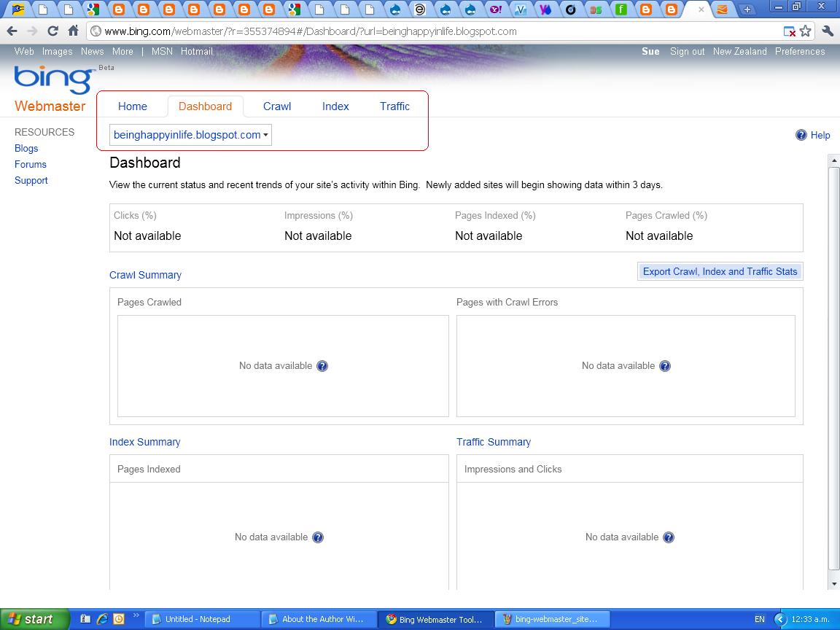Open the Support resource link
Image resolution: width=840 pixels, height=630 pixels.
(31, 181)
